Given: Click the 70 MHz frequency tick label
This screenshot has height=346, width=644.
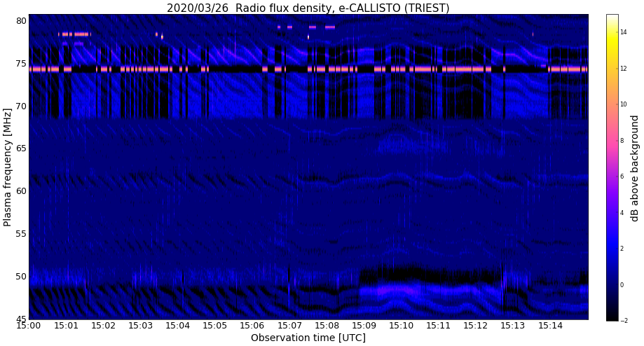Looking at the screenshot, I should coord(21,106).
